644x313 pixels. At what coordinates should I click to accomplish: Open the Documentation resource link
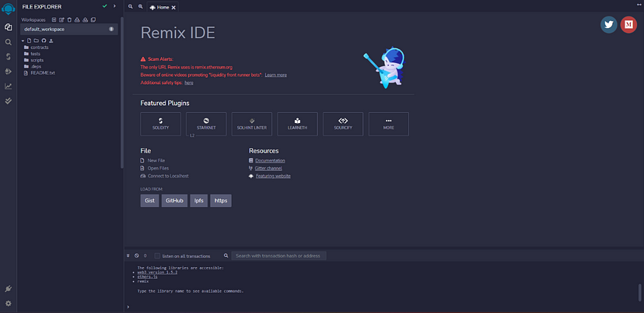click(x=270, y=160)
